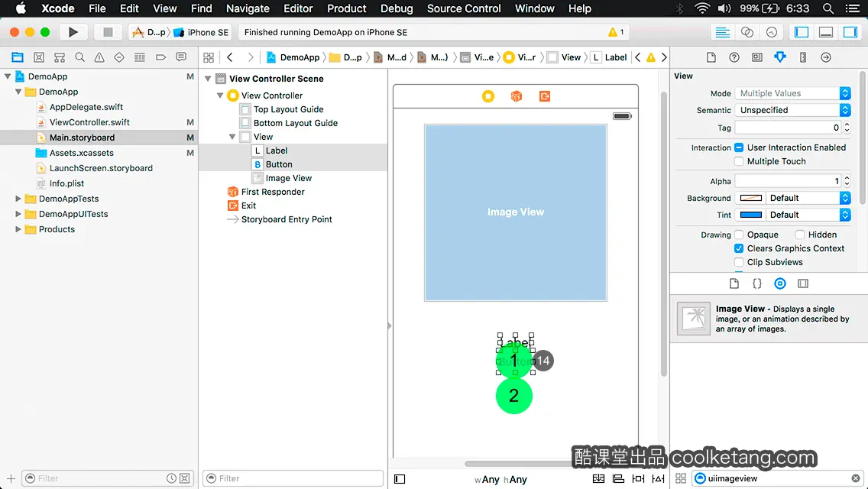
Task: Run the app with the Play button
Action: click(73, 32)
